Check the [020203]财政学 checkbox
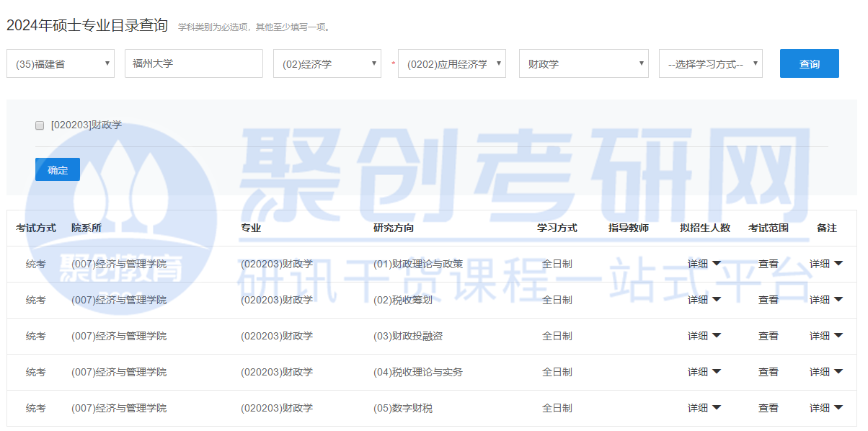 [x=40, y=125]
